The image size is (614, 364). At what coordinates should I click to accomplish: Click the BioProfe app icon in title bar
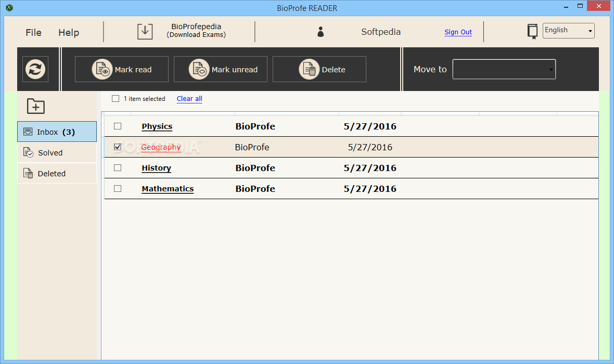tap(9, 7)
